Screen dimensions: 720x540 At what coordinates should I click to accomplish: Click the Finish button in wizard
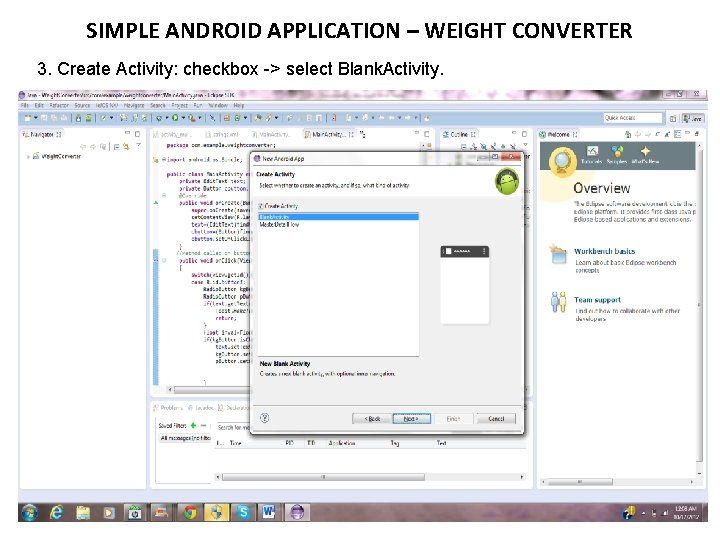click(x=453, y=419)
